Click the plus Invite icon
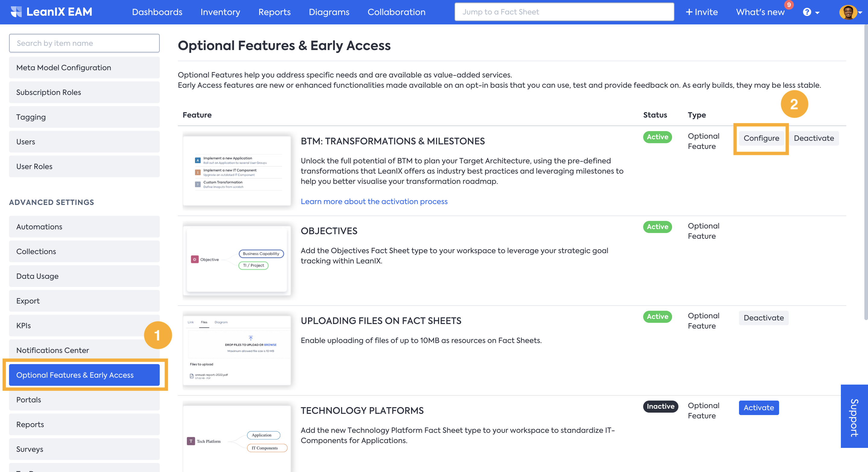The height and width of the screenshot is (472, 868). (689, 12)
